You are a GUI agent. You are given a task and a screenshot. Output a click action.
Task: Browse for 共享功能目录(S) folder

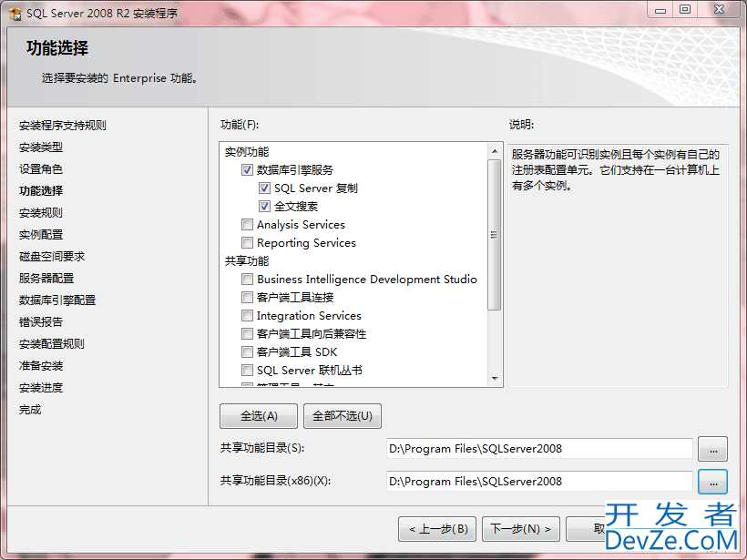(x=712, y=449)
